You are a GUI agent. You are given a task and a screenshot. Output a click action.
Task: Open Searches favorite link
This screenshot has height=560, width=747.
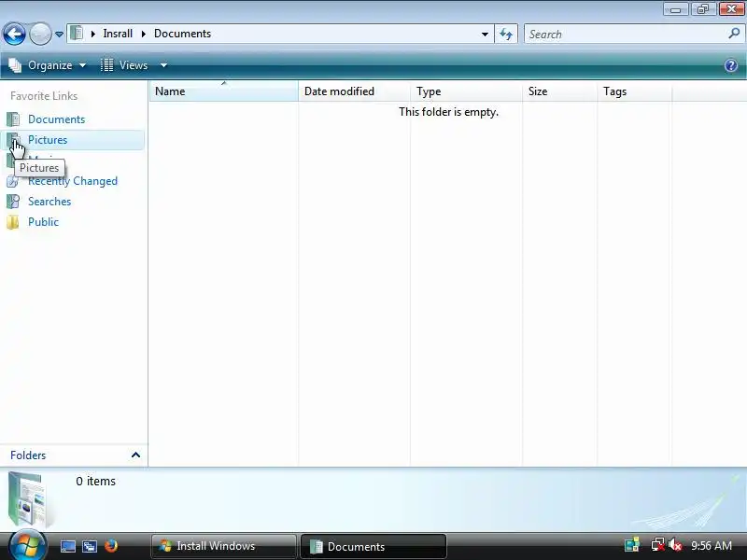49,202
